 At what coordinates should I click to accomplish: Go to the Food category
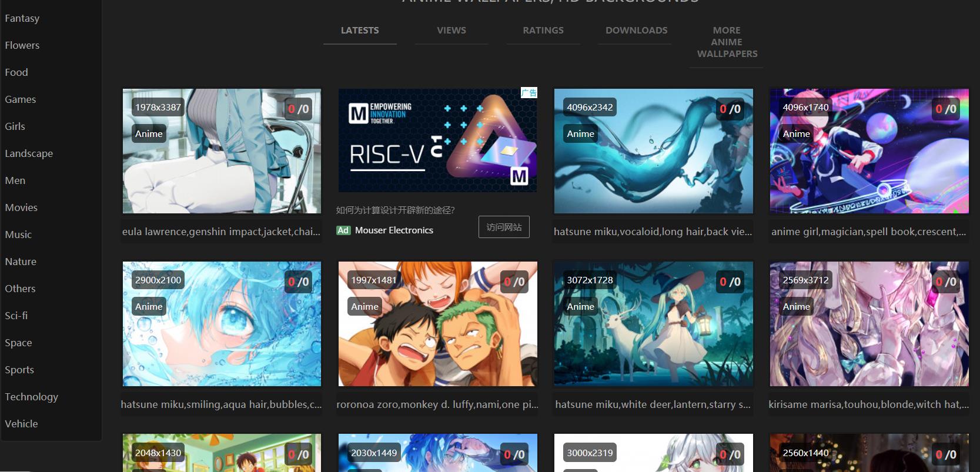[16, 72]
